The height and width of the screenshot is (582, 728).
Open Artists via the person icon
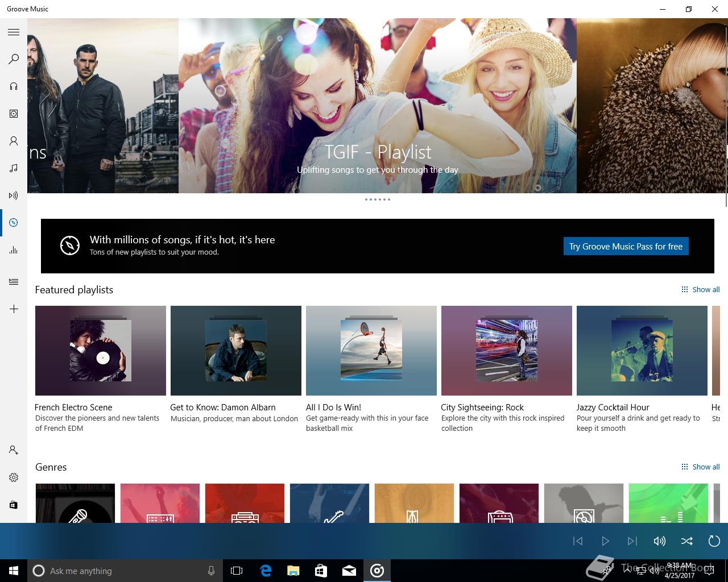[14, 141]
